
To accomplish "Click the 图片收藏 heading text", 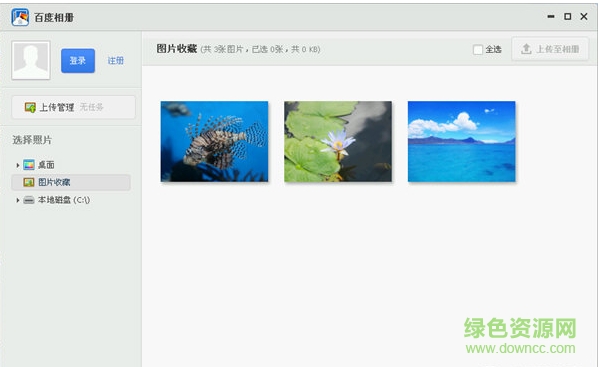I will [x=176, y=49].
